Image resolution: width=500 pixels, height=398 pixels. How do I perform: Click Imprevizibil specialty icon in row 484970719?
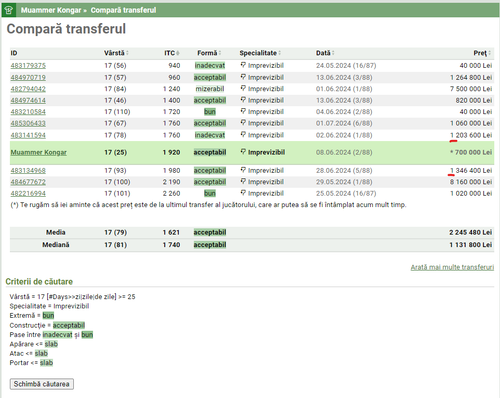(243, 77)
